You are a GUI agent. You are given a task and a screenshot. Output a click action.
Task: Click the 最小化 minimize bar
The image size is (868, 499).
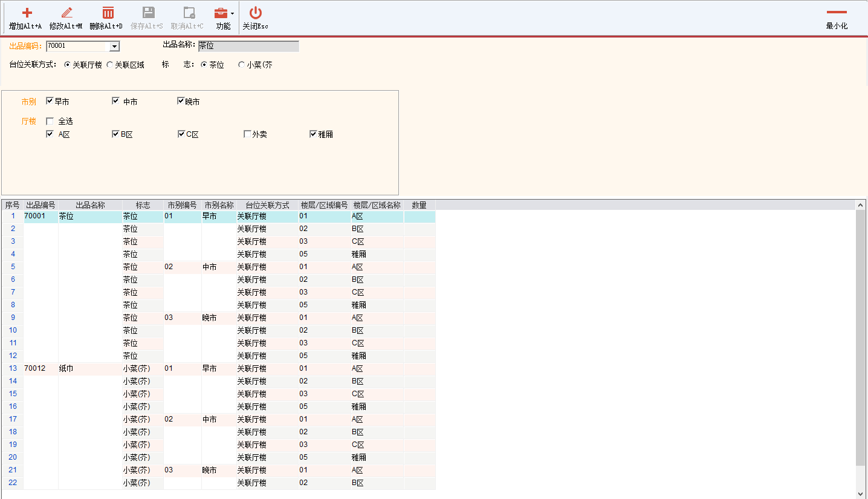point(837,12)
